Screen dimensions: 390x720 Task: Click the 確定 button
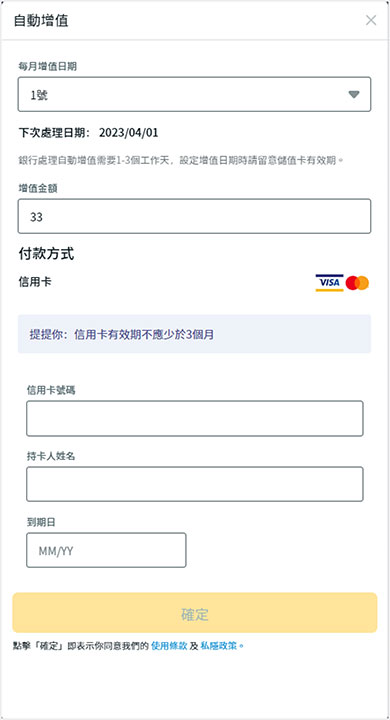click(195, 613)
